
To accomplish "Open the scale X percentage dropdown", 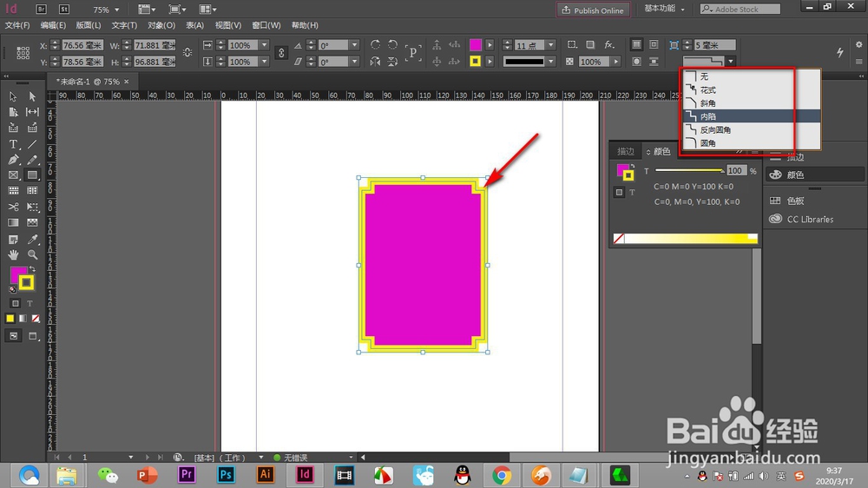I will 264,45.
